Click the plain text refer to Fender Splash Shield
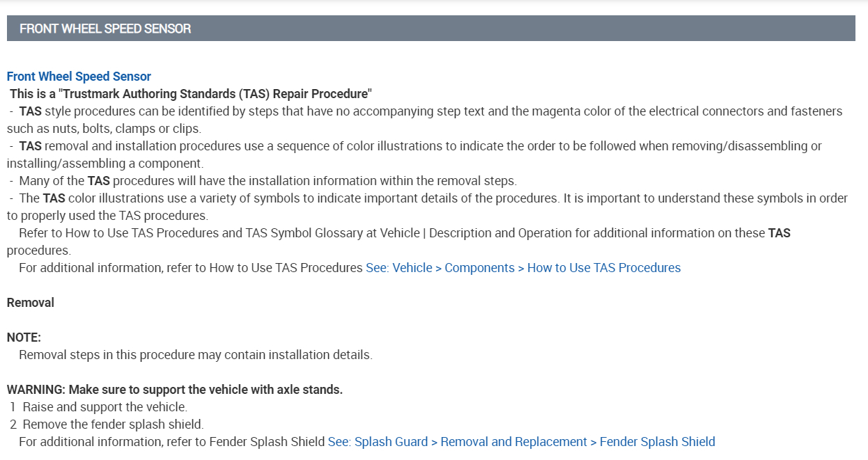Viewport: 868px width, 460px height. [x=172, y=442]
